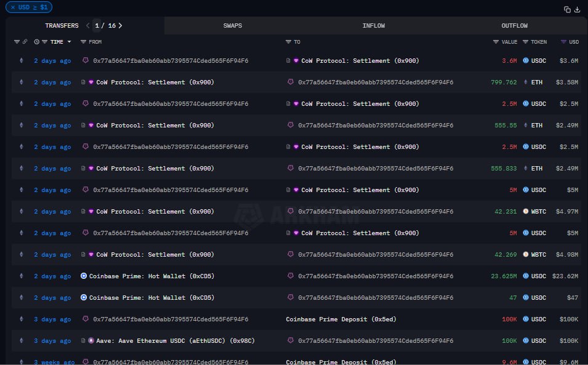This screenshot has width=588, height=365.
Task: Click the Ethereum chain icon on 42.231 WBTC row
Action: coord(22,211)
